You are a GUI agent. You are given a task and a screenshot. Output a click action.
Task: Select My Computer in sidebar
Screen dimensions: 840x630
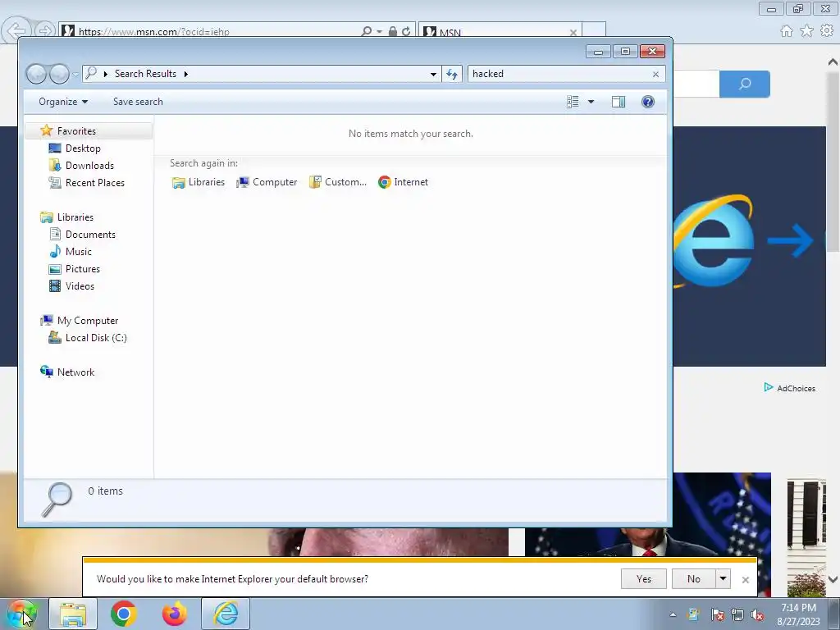(x=87, y=321)
